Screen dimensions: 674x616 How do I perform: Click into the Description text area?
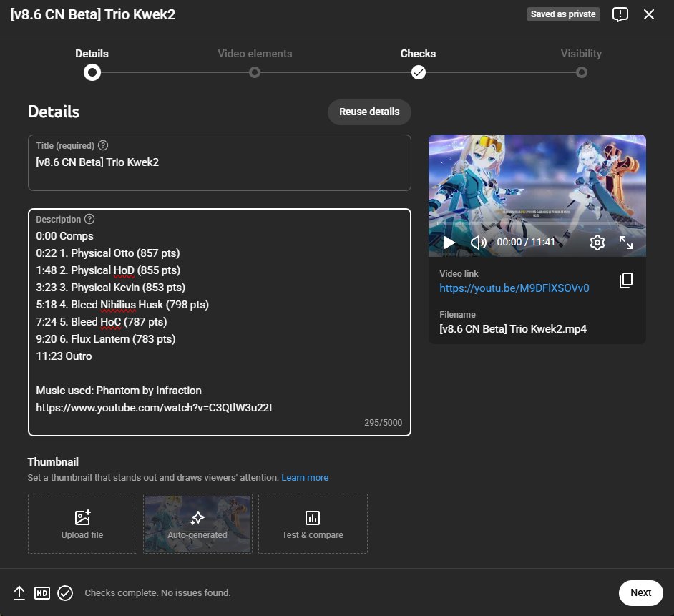pos(220,323)
